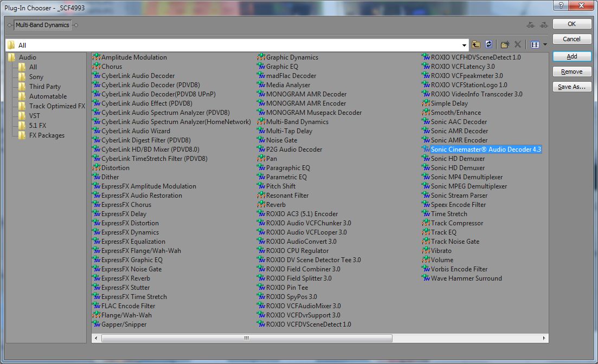This screenshot has width=598, height=364.
Task: Click the Vibrato plug-in icon
Action: (426, 250)
